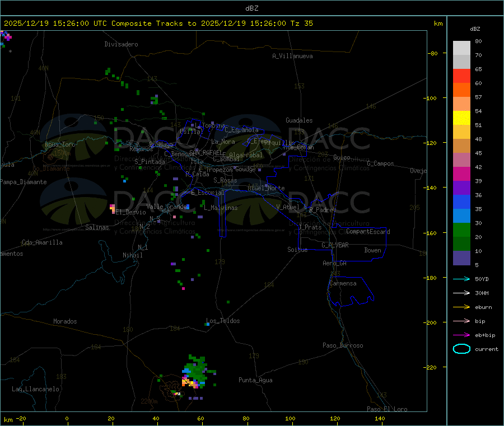Click the Cda_Amarilla map label
The width and height of the screenshot is (504, 426).
42,242
